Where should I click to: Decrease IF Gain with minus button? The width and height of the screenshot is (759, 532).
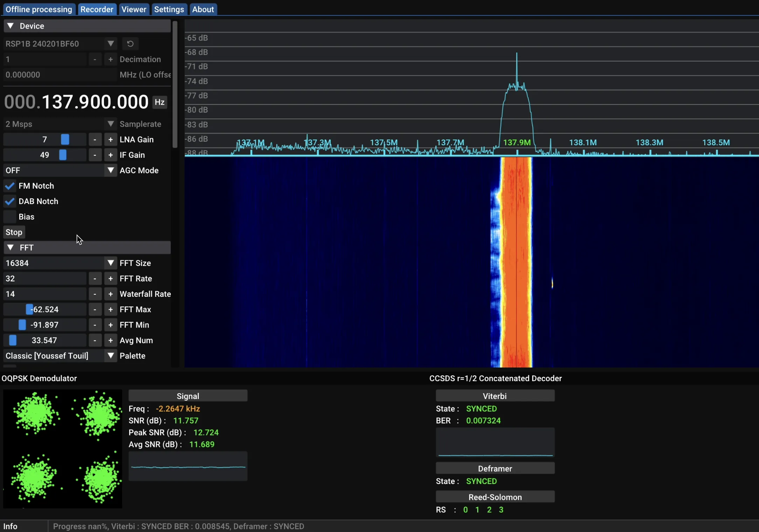95,155
